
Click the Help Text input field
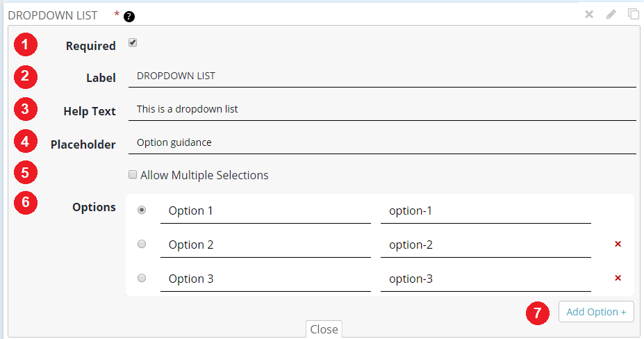382,109
